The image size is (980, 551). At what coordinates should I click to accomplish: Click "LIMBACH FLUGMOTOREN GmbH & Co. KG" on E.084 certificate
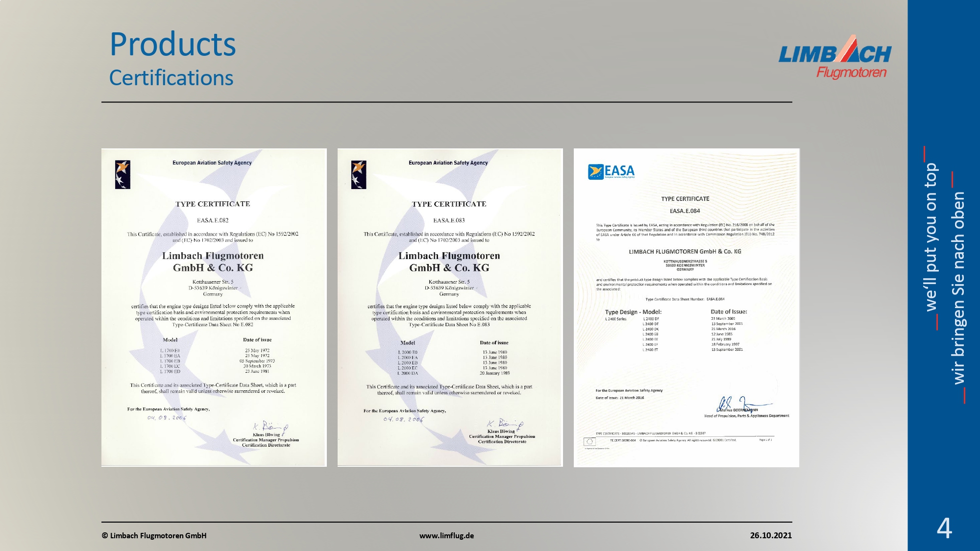685,252
